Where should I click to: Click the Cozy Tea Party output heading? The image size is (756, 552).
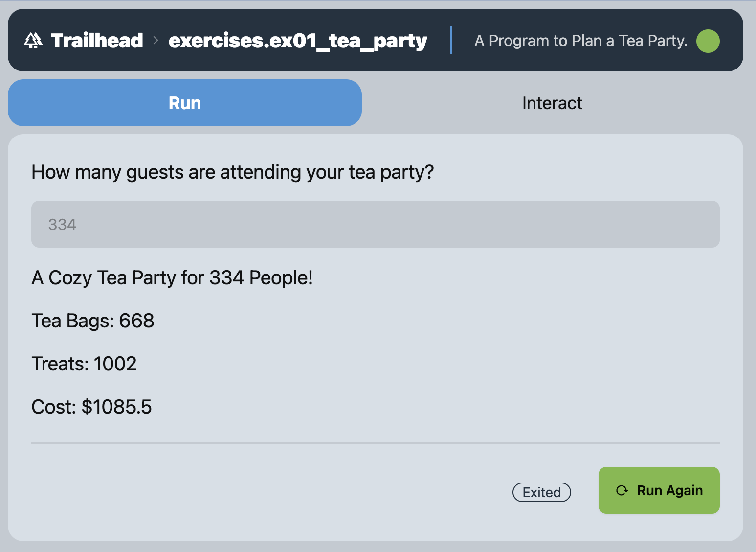pos(172,278)
